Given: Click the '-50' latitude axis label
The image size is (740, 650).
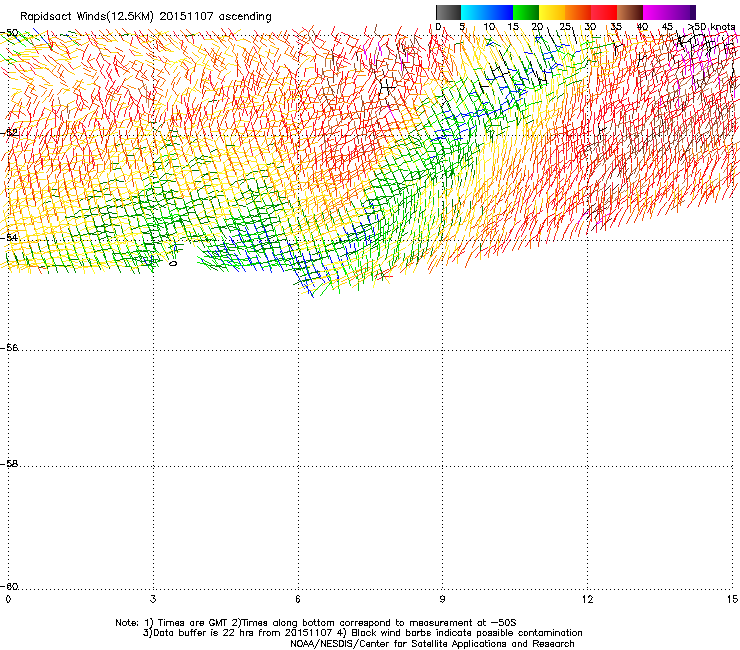Looking at the screenshot, I should [x=9, y=33].
